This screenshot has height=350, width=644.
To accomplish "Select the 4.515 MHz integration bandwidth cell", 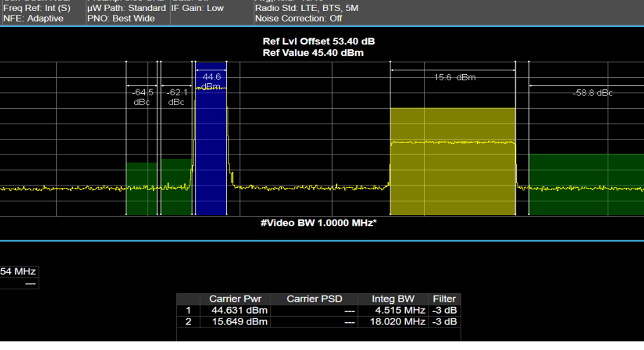I will pyautogui.click(x=393, y=310).
